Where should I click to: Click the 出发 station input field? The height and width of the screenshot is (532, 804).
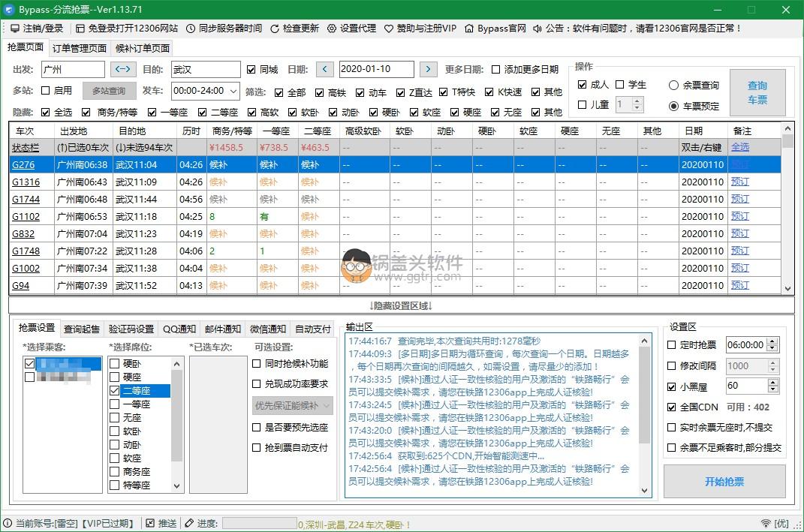(x=73, y=69)
